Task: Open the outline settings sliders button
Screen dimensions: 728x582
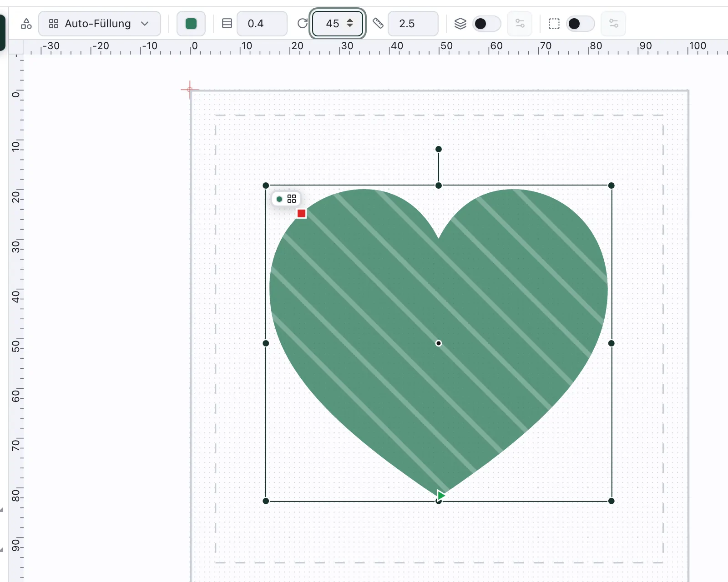Action: pos(613,24)
